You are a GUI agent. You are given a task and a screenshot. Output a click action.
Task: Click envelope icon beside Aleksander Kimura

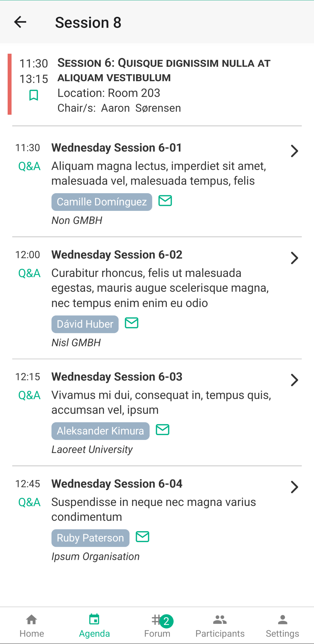click(x=163, y=430)
